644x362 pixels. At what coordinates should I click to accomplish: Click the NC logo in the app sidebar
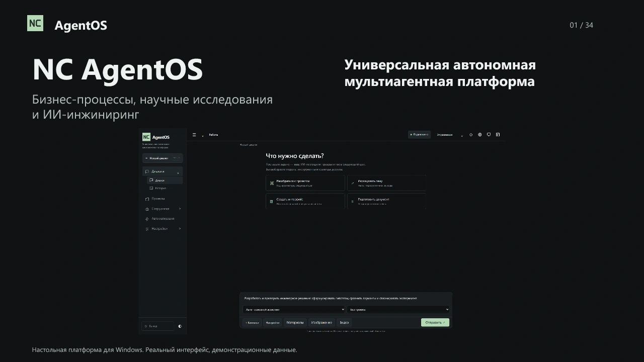[x=146, y=137]
